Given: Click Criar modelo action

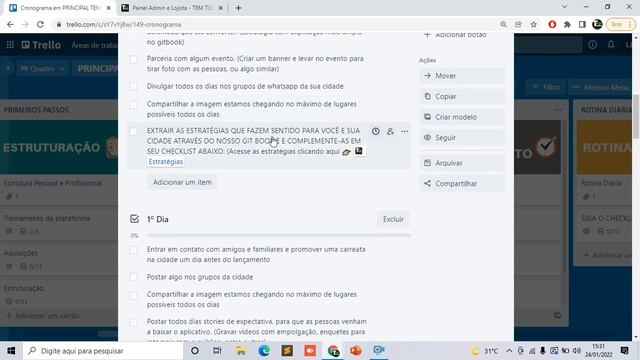Looking at the screenshot, I should 462,117.
